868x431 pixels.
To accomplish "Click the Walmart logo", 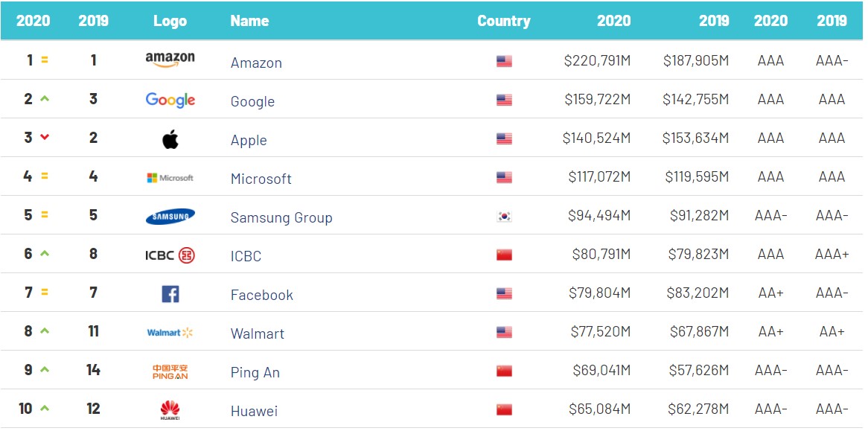I will [170, 333].
